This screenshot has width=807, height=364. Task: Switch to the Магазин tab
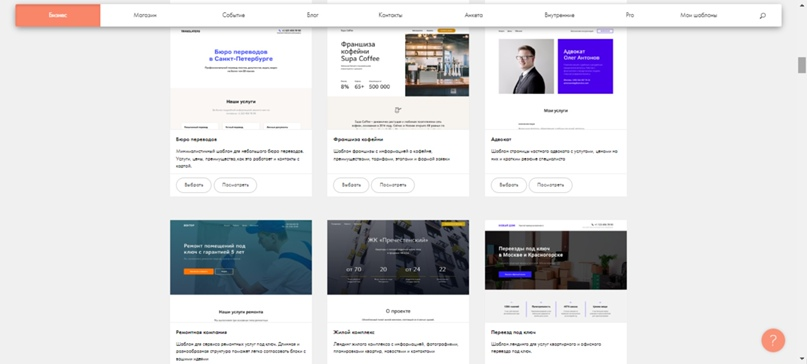pyautogui.click(x=145, y=15)
